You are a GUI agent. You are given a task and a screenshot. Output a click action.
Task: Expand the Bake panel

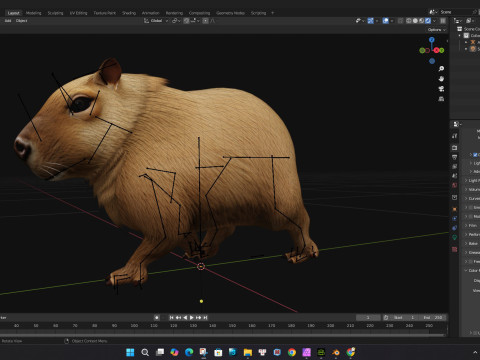[x=466, y=243]
